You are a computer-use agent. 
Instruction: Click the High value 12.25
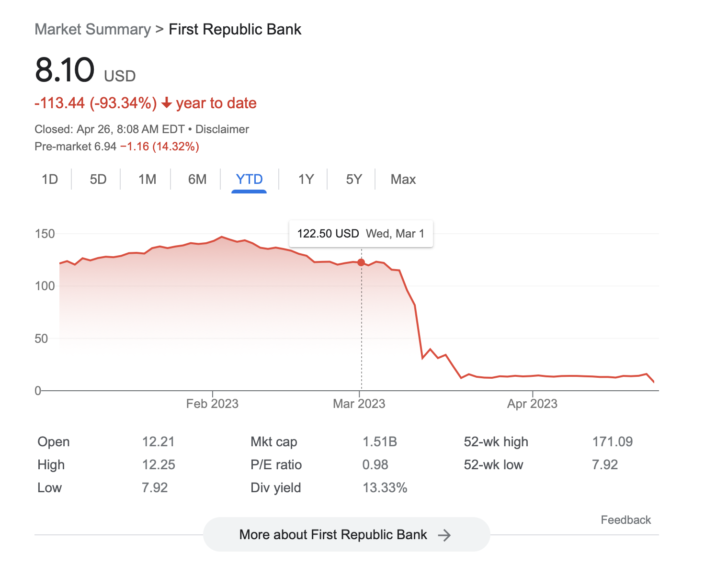pos(158,464)
